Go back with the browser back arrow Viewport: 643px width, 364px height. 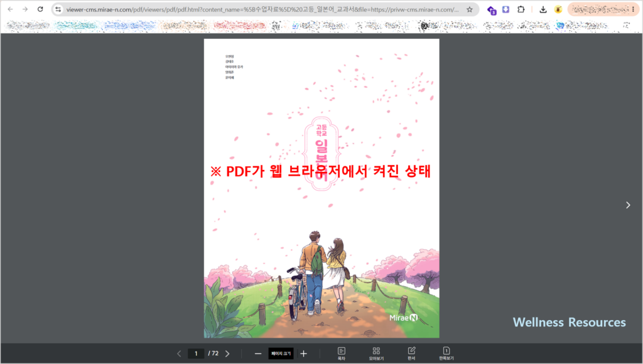(10, 9)
